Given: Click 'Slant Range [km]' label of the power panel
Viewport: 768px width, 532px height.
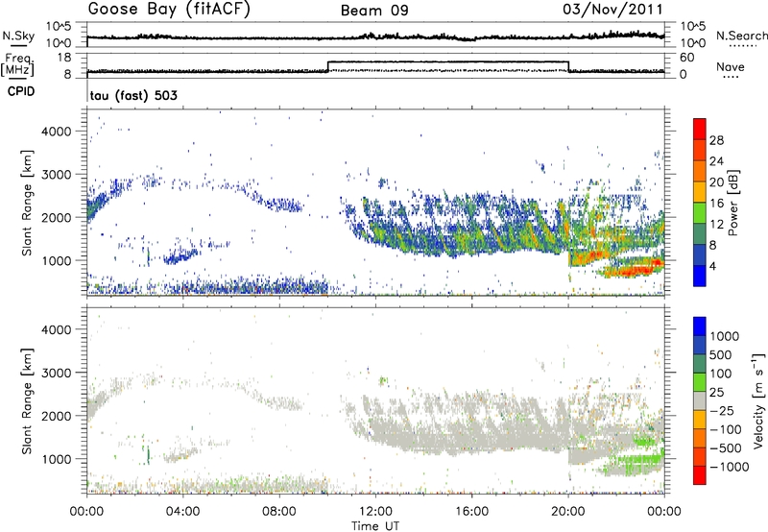Looking at the screenshot, I should [28, 203].
